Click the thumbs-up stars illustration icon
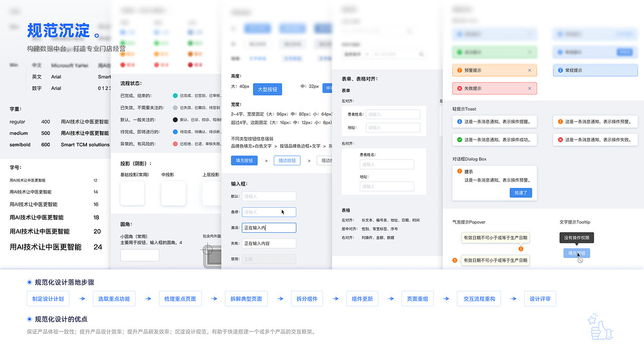The width and height of the screenshot is (644, 362). point(600,327)
